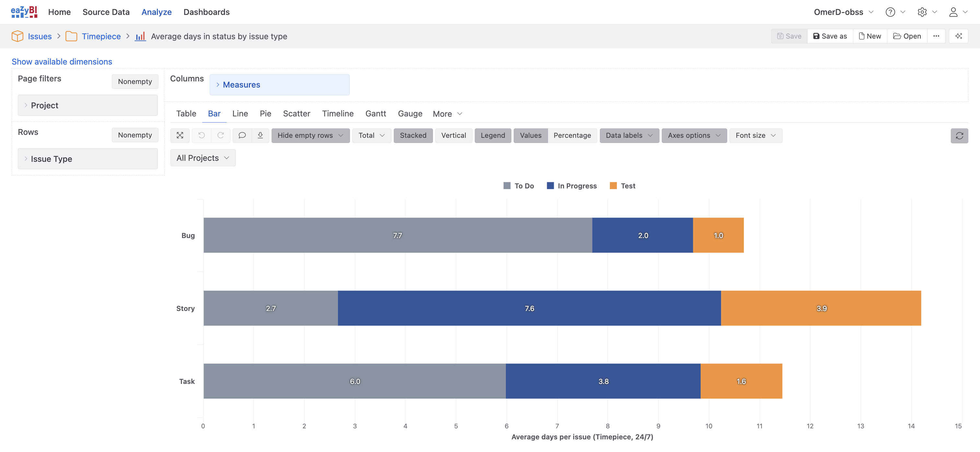
Task: Open the Font size dropdown
Action: (x=755, y=136)
